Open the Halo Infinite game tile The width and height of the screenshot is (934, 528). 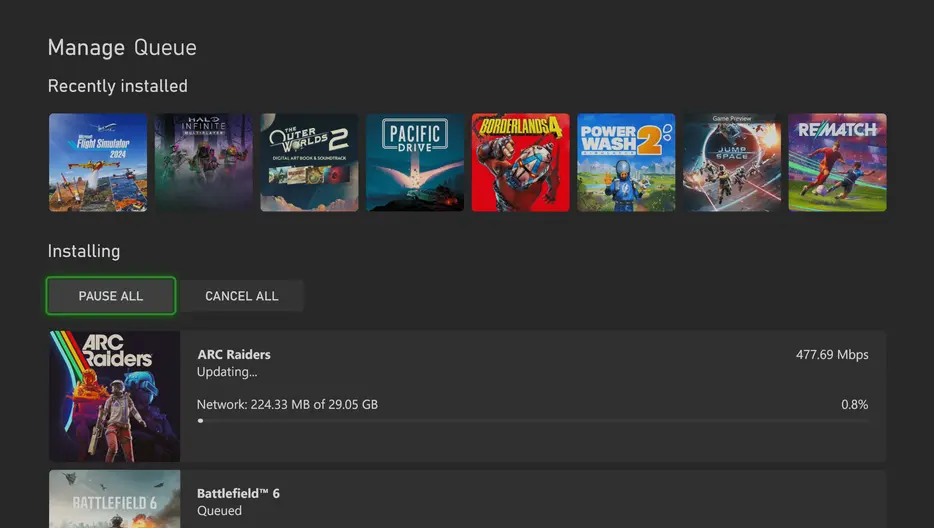tap(204, 163)
